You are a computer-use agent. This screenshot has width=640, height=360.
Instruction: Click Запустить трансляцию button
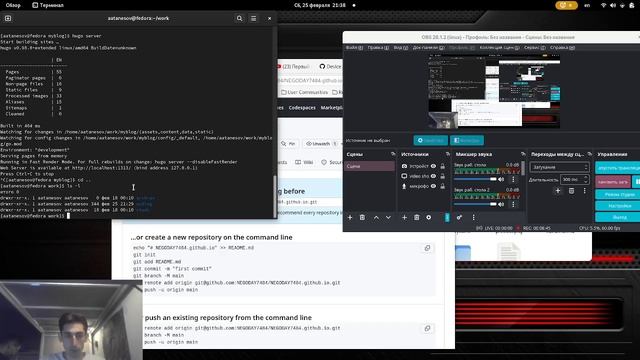tap(618, 168)
